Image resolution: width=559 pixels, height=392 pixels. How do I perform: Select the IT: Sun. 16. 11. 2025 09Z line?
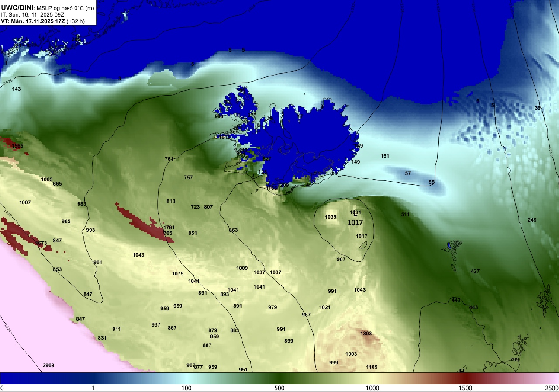[x=33, y=14]
